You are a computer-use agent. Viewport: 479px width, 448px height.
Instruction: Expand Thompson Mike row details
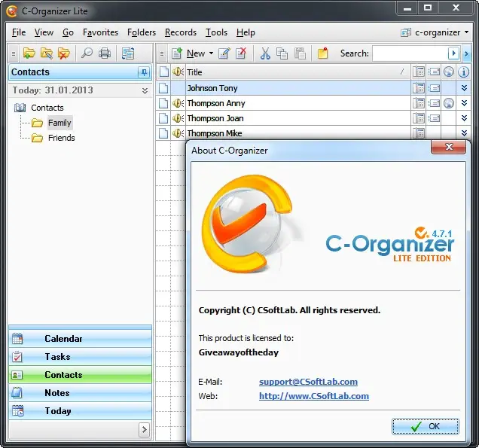(x=464, y=133)
